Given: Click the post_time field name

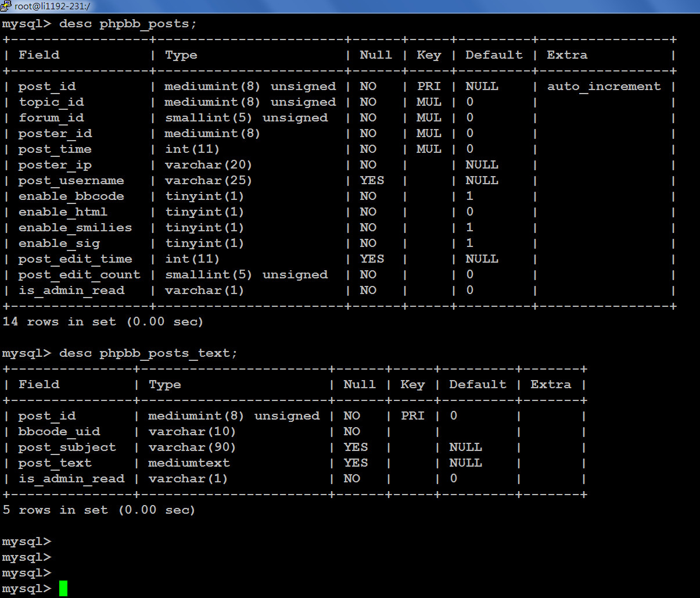Looking at the screenshot, I should point(55,149).
